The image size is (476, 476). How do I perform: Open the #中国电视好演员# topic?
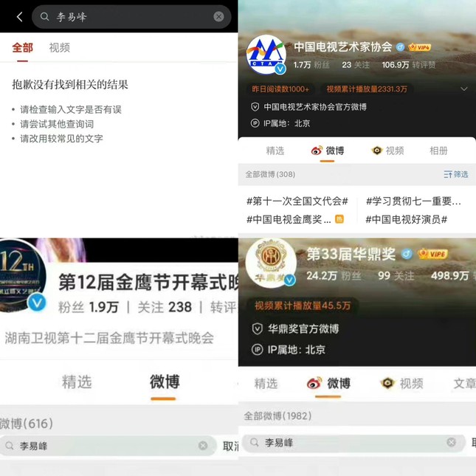pyautogui.click(x=406, y=219)
